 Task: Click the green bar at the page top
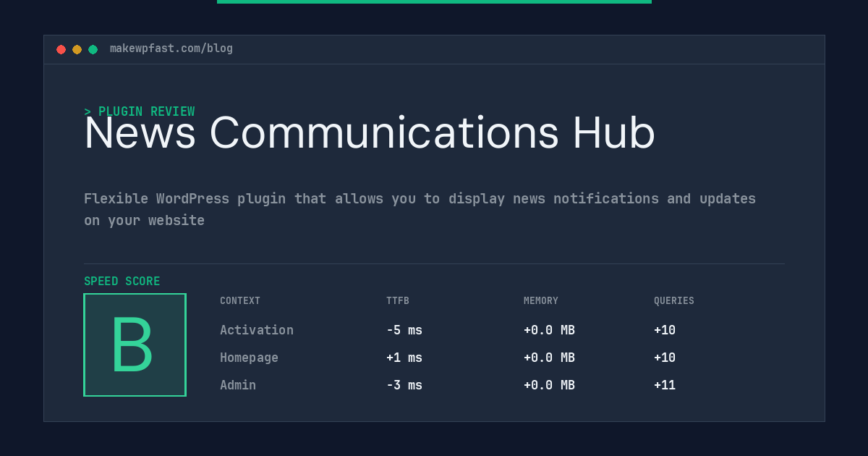(434, 1)
